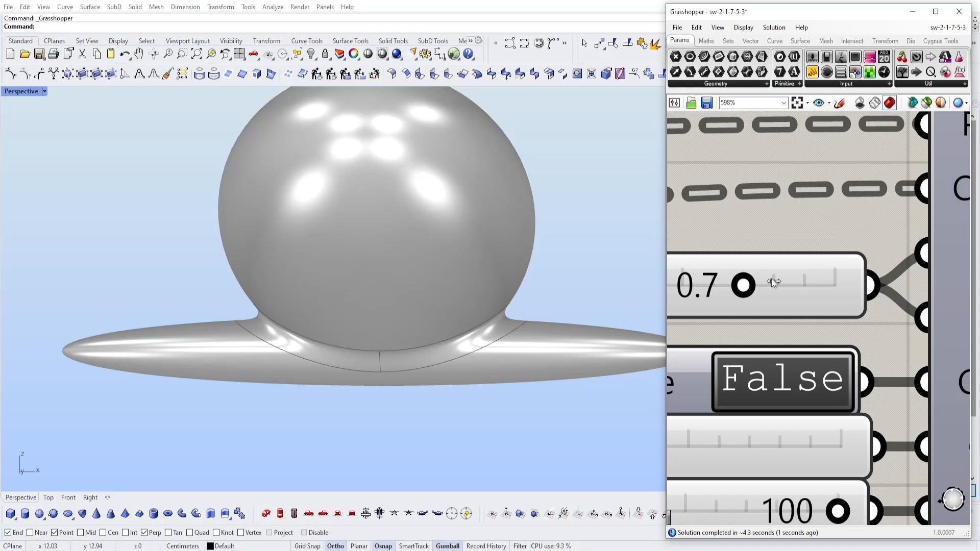Screen dimensions: 980x551
Task: Switch to the Surface Tools toolbar tab
Action: (x=350, y=41)
